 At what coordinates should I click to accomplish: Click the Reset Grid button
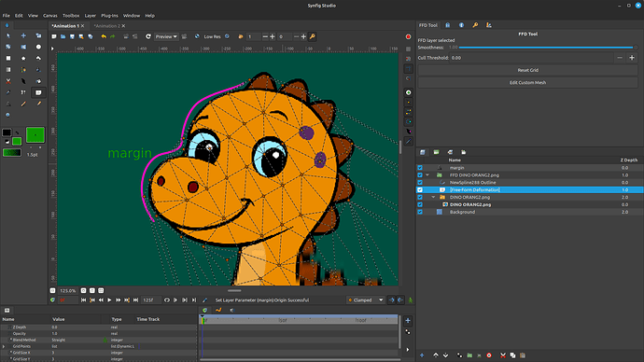(x=527, y=70)
